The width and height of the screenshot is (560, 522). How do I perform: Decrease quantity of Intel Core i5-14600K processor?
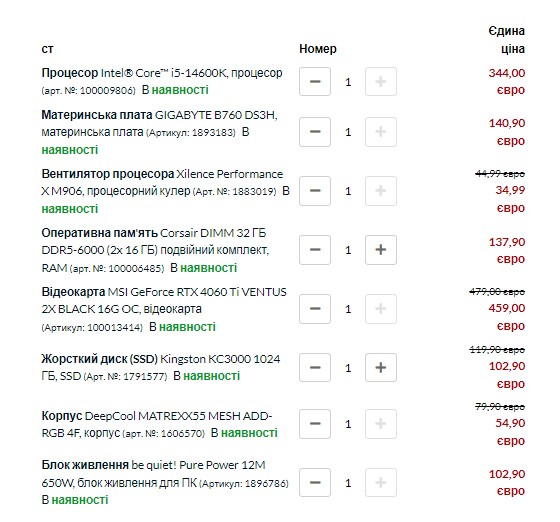coord(315,82)
